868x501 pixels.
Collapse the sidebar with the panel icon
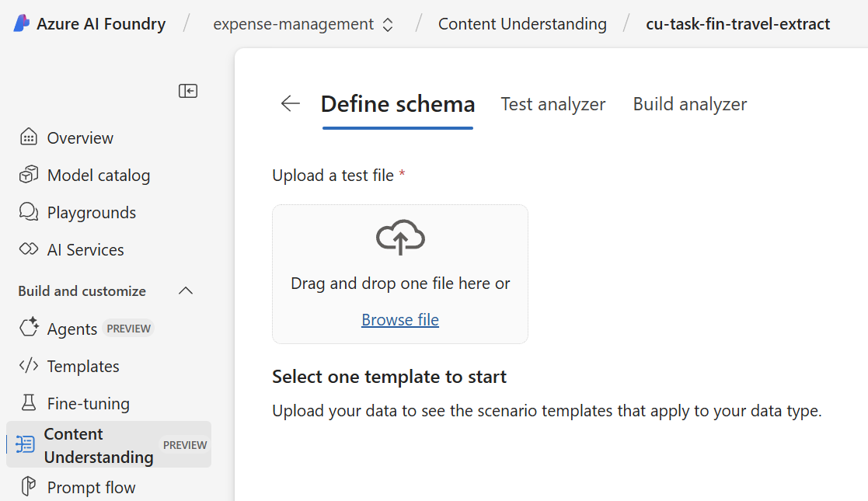click(x=188, y=91)
